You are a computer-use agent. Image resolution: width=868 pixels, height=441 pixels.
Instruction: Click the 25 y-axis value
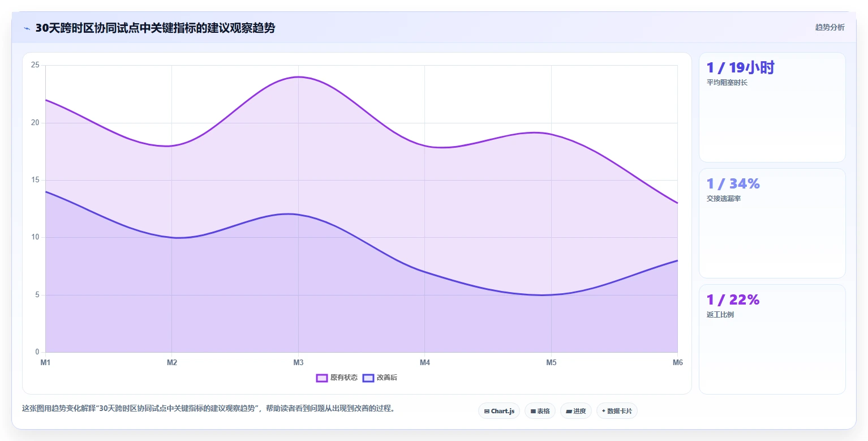(35, 65)
